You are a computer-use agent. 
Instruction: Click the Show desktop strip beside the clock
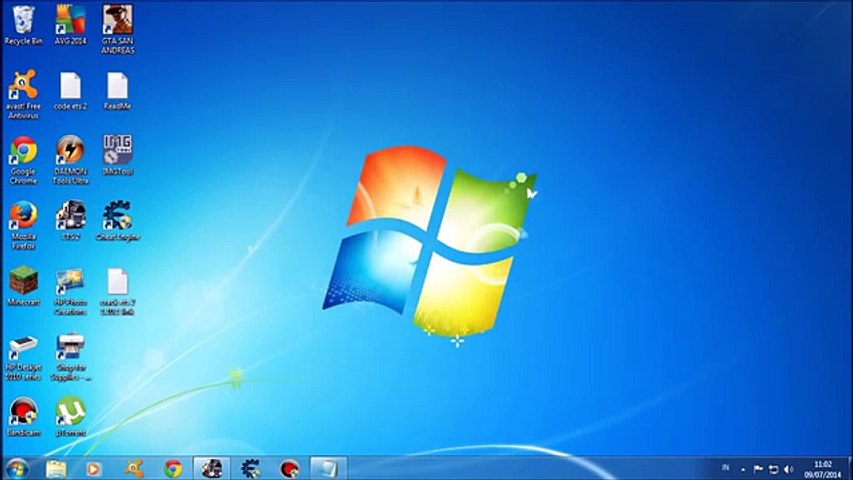click(849, 469)
